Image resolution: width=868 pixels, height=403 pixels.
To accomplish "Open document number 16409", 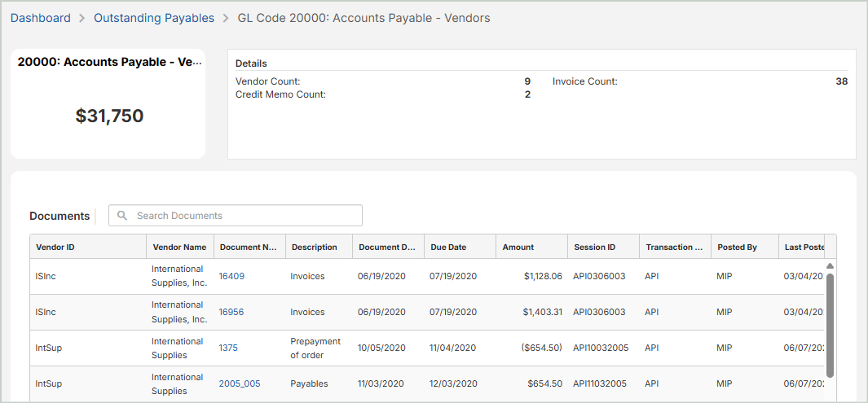I will [x=231, y=276].
